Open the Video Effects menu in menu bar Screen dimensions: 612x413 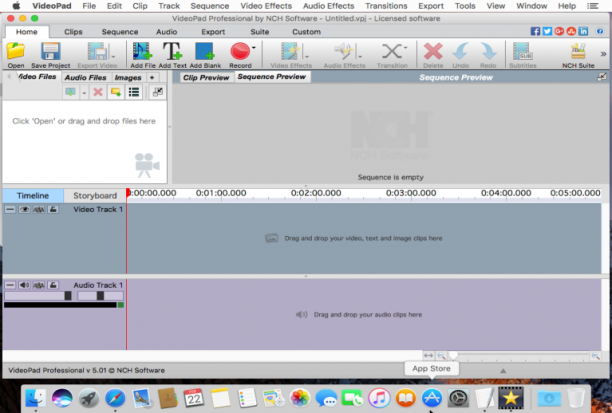(x=266, y=6)
